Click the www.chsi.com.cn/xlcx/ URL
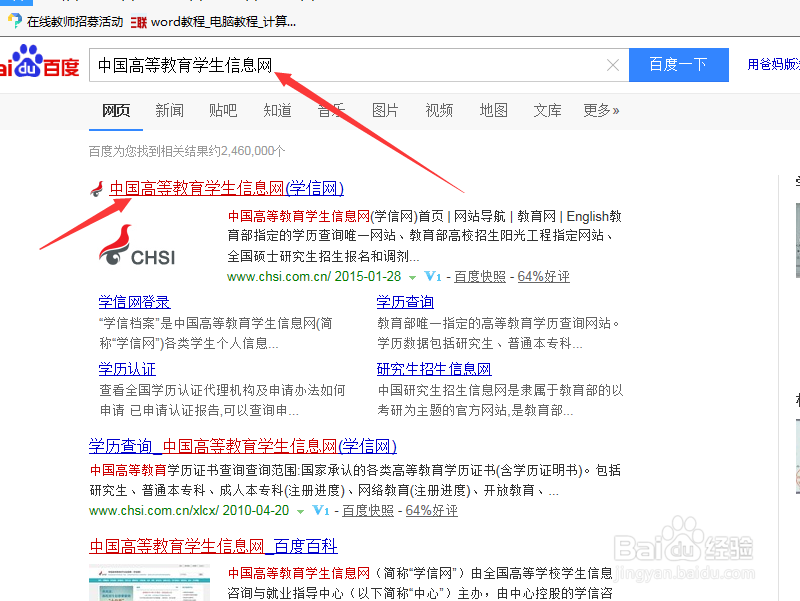Viewport: 800px width, 601px height. pos(189,511)
